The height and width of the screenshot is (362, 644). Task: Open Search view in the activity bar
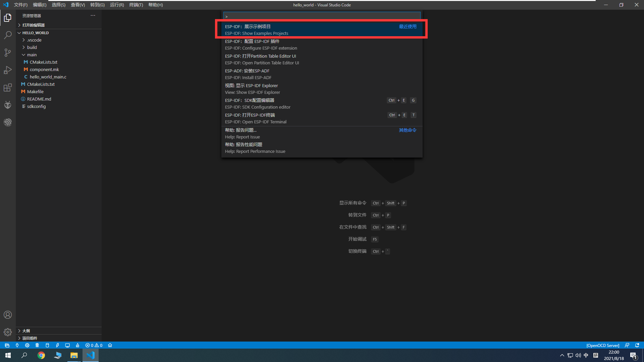(x=7, y=35)
